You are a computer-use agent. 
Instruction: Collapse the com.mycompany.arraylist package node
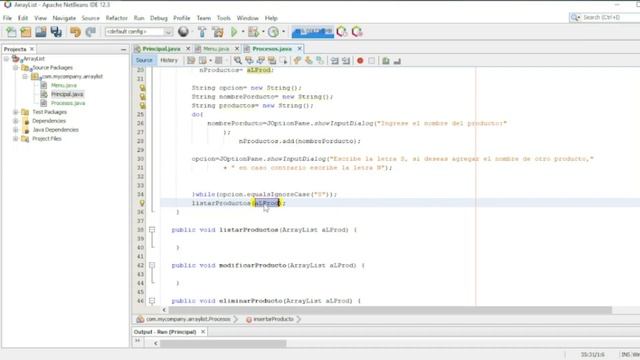tap(25, 77)
